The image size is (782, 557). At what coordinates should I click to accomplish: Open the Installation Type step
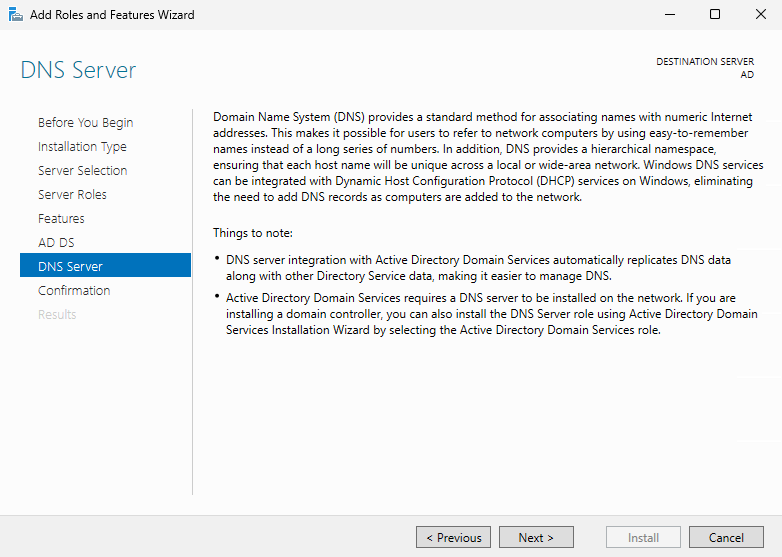(82, 147)
